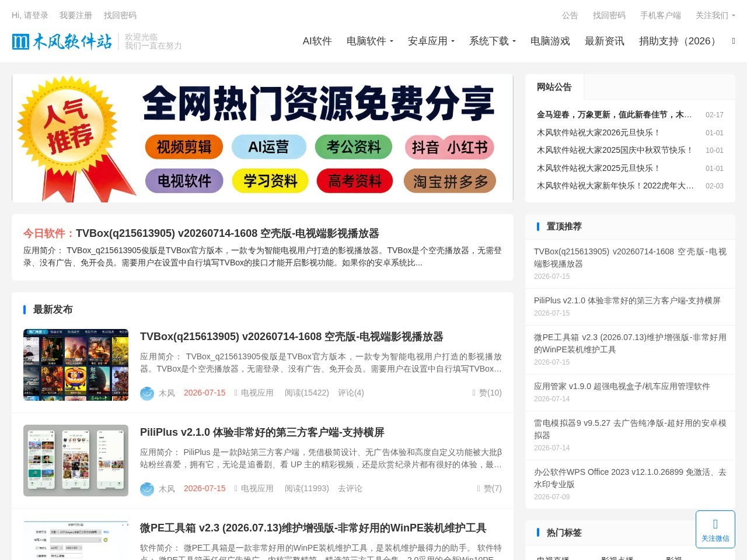Viewport: 747px width, 560px height.
Task: Expand the 系统下载 dropdown menu
Action: coord(493,41)
